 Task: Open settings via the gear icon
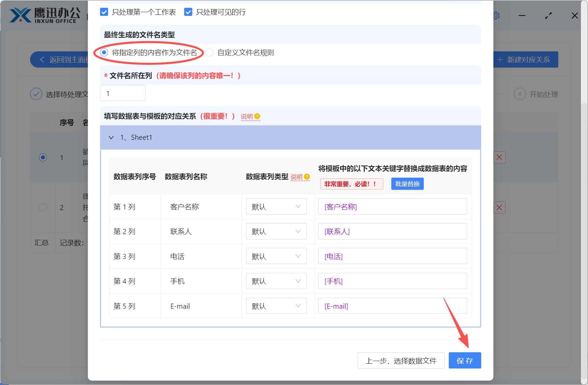[496, 15]
